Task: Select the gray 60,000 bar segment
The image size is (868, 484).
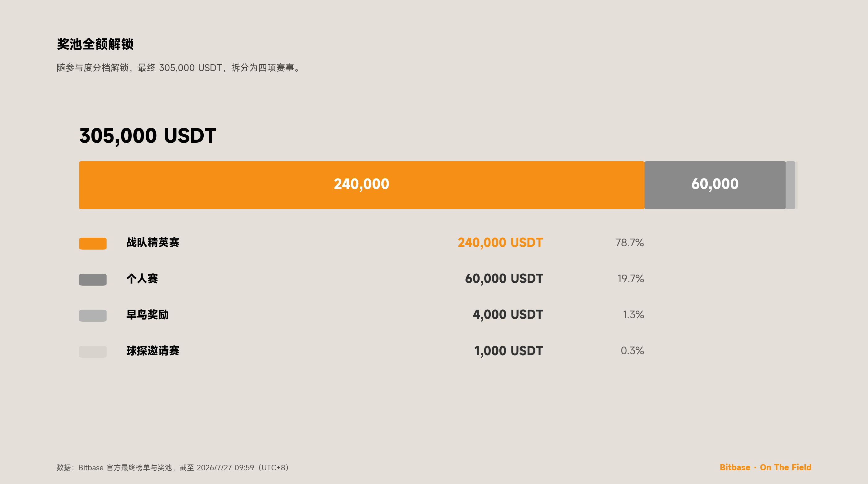Action: point(715,185)
